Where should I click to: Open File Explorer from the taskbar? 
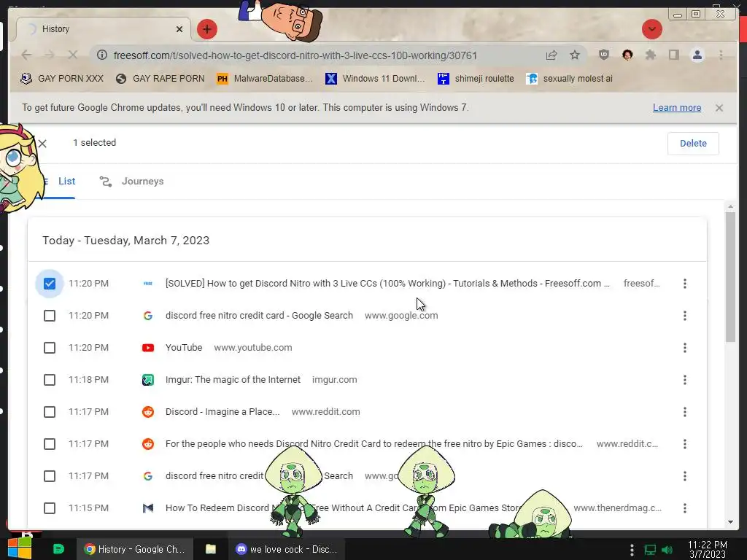tap(211, 549)
